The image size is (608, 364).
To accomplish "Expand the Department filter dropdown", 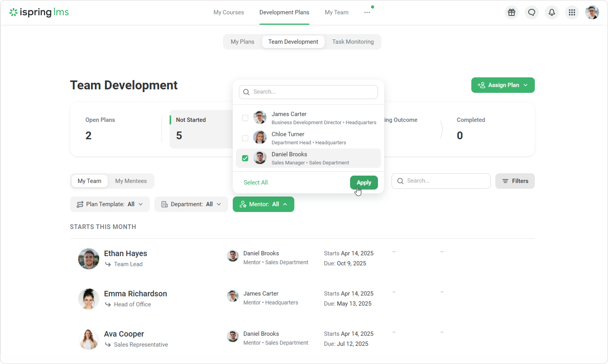I will coord(191,204).
